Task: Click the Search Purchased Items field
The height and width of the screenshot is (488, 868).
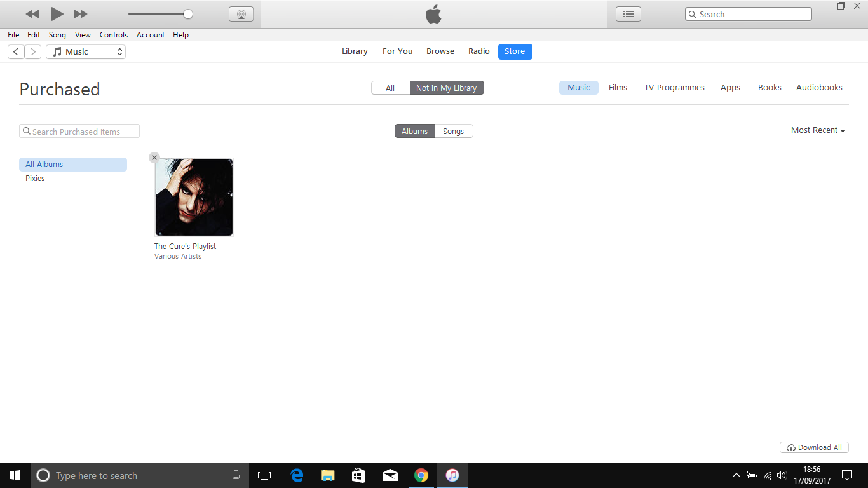Action: click(x=79, y=132)
